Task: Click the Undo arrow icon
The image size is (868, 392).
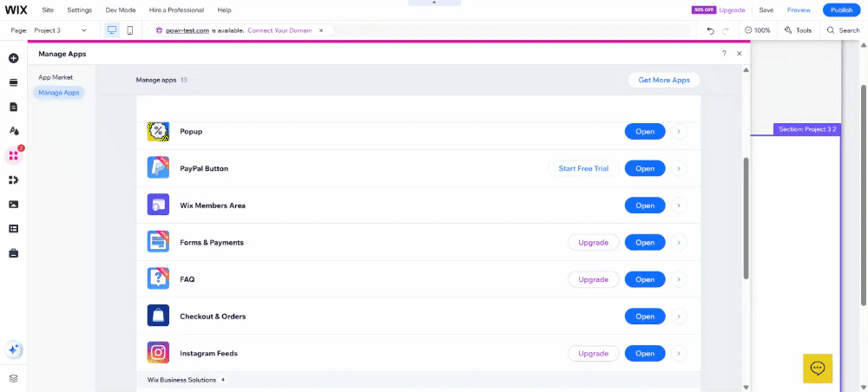Action: [x=711, y=31]
